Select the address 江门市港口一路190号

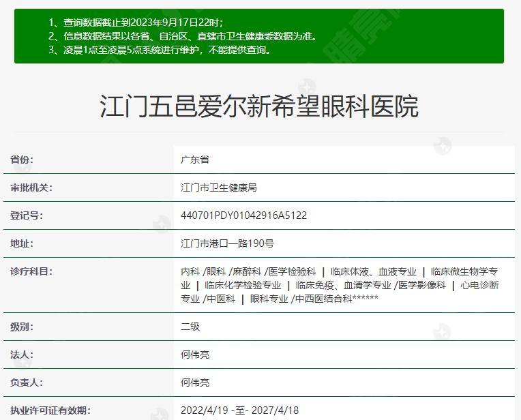[x=227, y=243]
